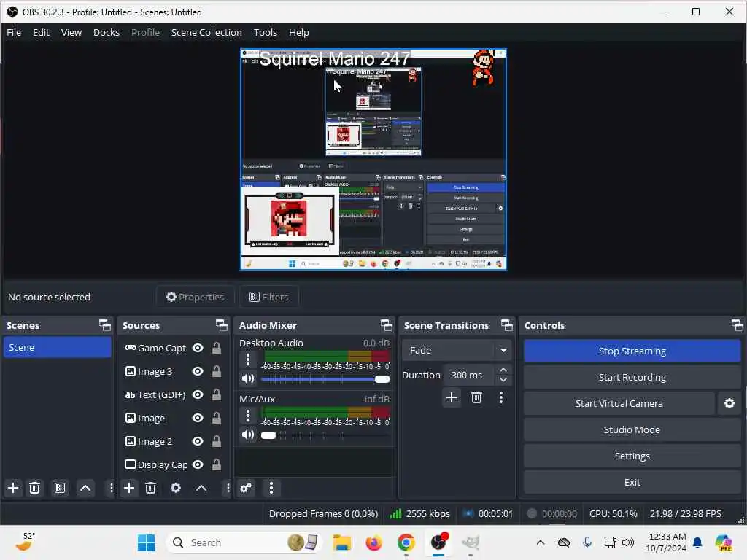Hide the Text (GDI+) source
The height and width of the screenshot is (560, 747).
[198, 394]
